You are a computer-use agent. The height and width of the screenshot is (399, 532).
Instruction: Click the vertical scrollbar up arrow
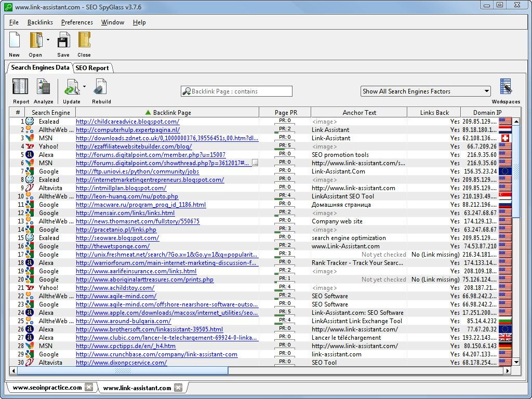point(516,121)
